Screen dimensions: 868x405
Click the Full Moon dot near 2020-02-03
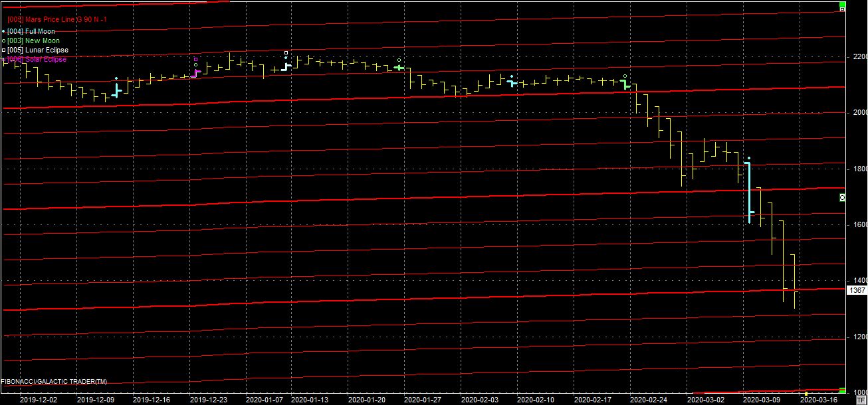point(511,76)
